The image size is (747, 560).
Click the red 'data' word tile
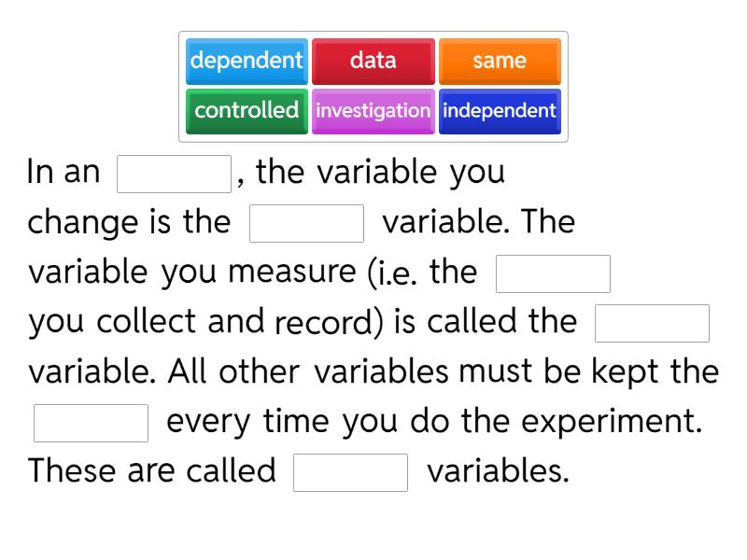pyautogui.click(x=373, y=62)
